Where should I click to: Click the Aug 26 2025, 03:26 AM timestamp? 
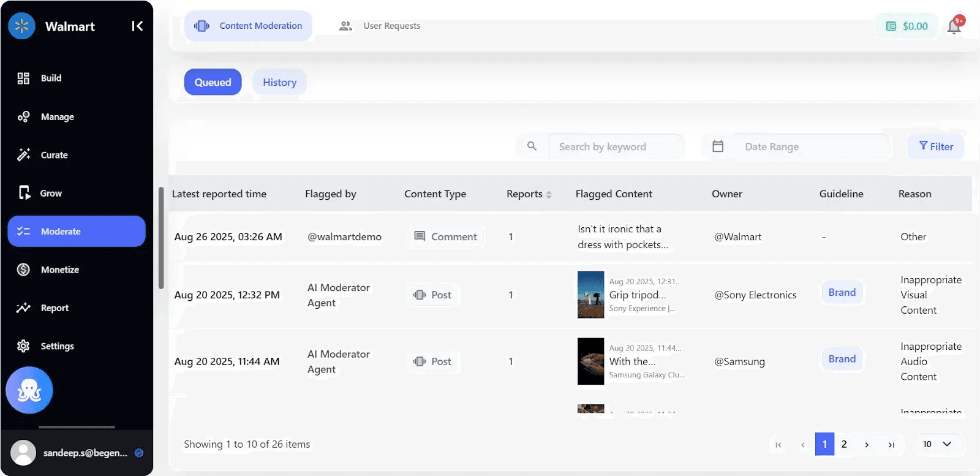tap(228, 237)
